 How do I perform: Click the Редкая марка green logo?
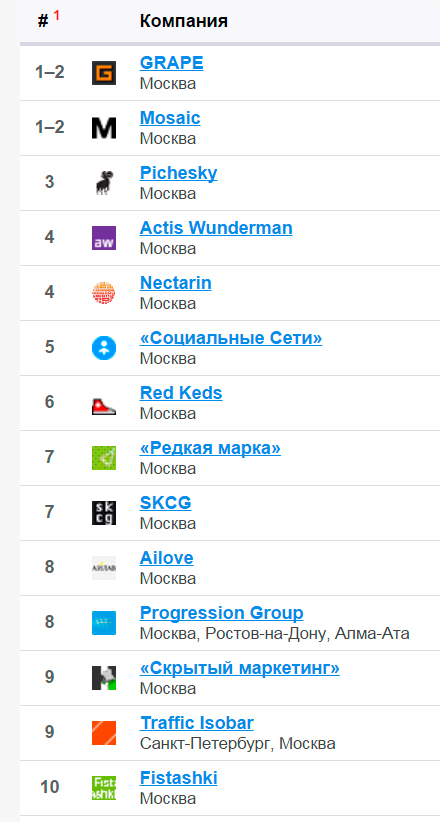point(104,458)
